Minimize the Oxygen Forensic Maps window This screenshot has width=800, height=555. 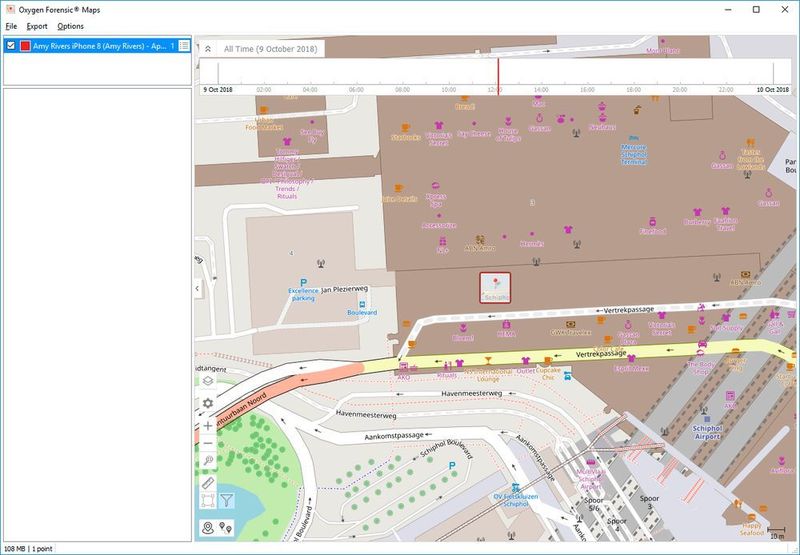coord(728,9)
